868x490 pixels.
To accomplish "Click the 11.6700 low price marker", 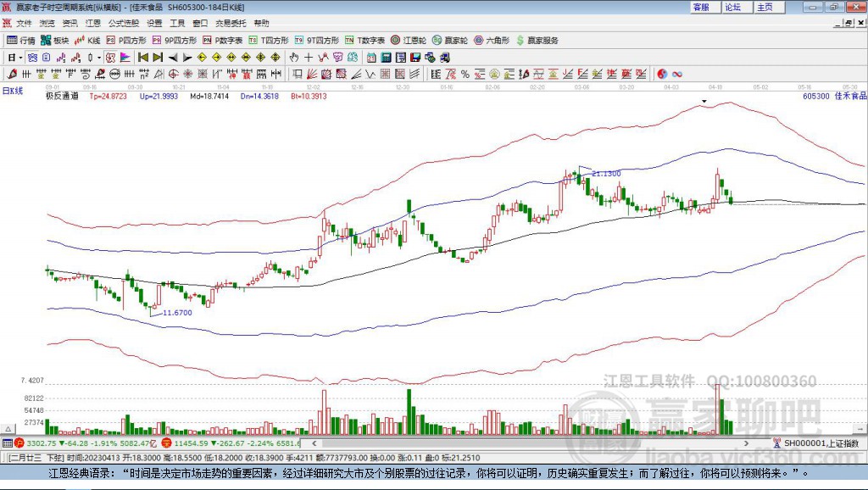I will coord(177,312).
